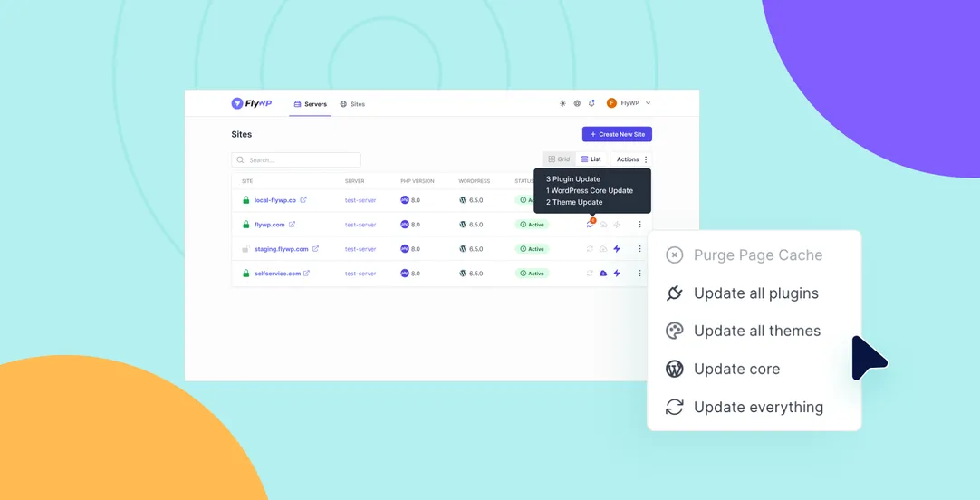Switch to Grid view
This screenshot has width=980, height=500.
click(559, 159)
